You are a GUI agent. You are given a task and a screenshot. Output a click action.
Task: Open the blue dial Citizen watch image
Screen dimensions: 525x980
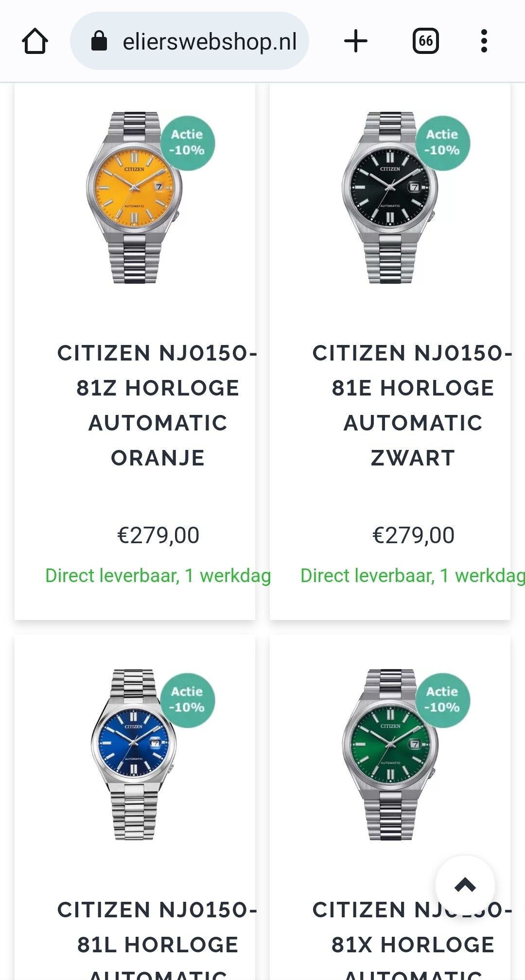(134, 755)
